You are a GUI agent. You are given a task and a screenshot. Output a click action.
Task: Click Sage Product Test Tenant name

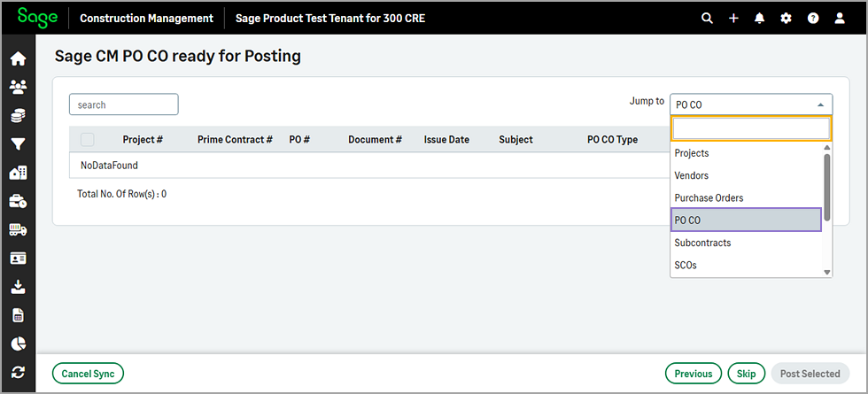click(330, 19)
